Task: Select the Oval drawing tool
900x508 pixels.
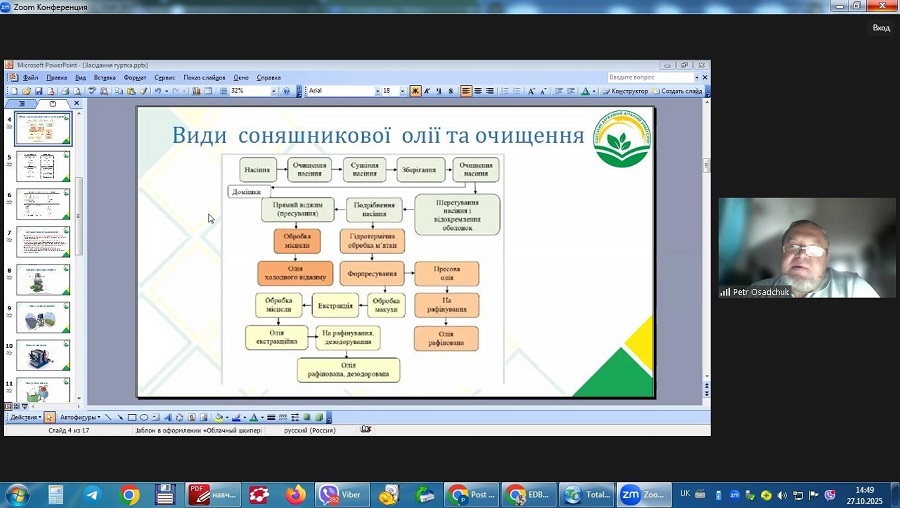Action: pyautogui.click(x=143, y=417)
